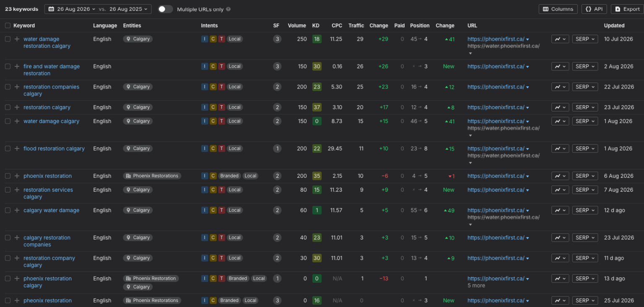Click plus icon beside 'restoration calgary' keyword
This screenshot has height=307, width=644.
pyautogui.click(x=17, y=107)
